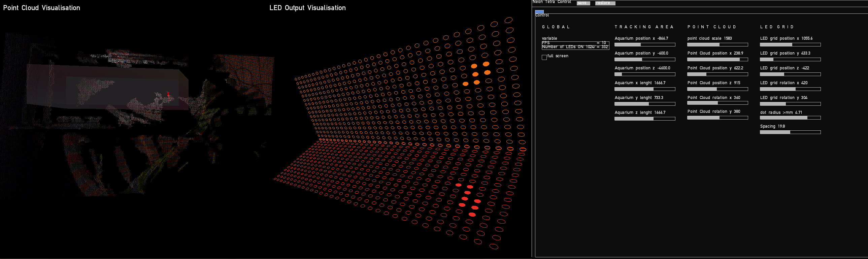The image size is (868, 259).
Task: Click the Point Cloud position x slider
Action: click(717, 59)
